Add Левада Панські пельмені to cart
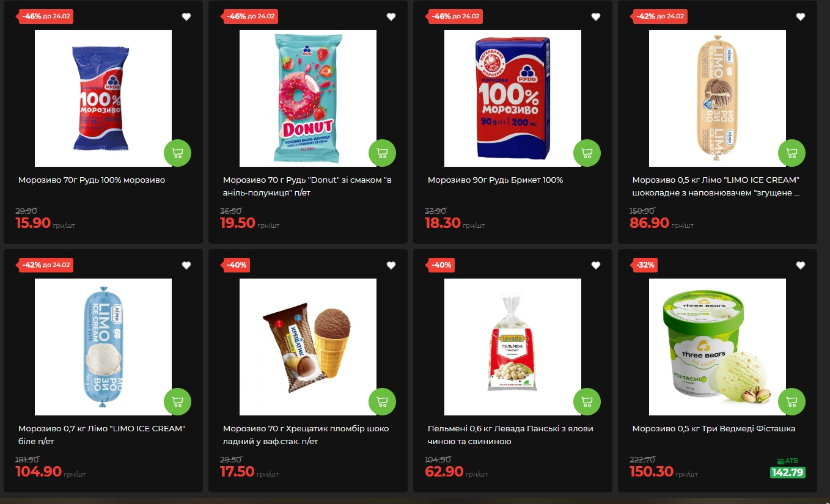The height and width of the screenshot is (504, 830). pos(587,402)
